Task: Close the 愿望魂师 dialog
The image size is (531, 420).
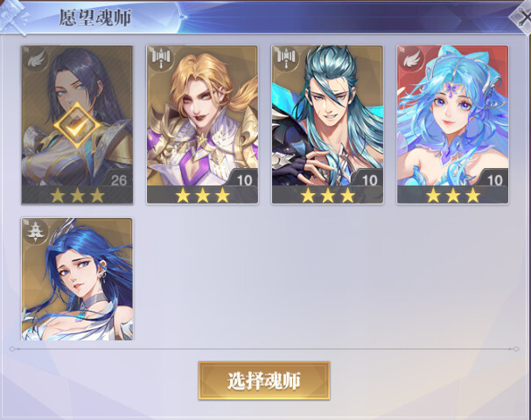Action: [x=522, y=19]
